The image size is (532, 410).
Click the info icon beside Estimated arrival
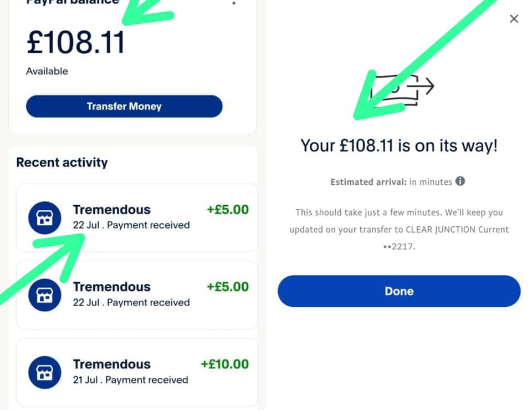460,181
